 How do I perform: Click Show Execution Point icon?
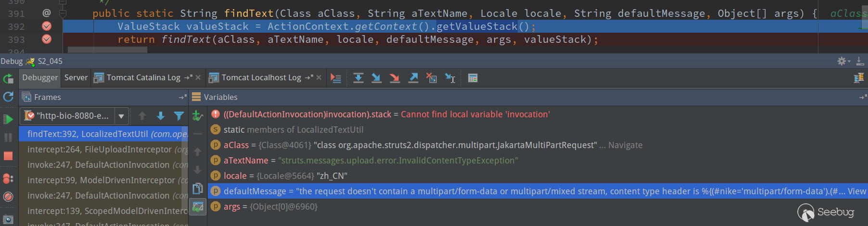pyautogui.click(x=336, y=78)
